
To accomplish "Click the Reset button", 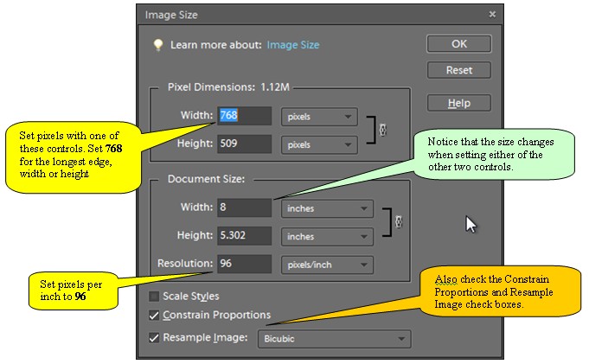I will point(459,70).
